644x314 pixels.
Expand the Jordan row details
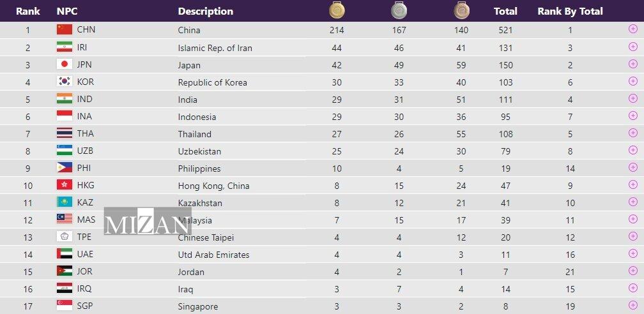point(632,271)
